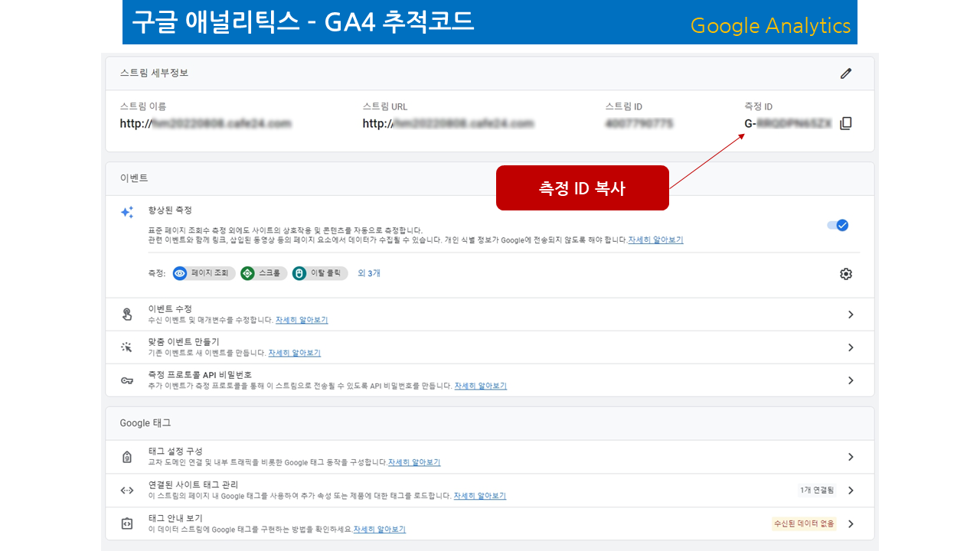Open 자세히 알아보기 link under 향상된 측정
This screenshot has height=551, width=980.
[655, 240]
